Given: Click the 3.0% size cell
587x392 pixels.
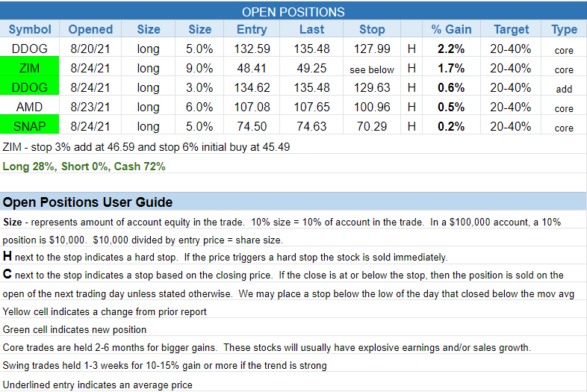Looking at the screenshot, I should 199,87.
